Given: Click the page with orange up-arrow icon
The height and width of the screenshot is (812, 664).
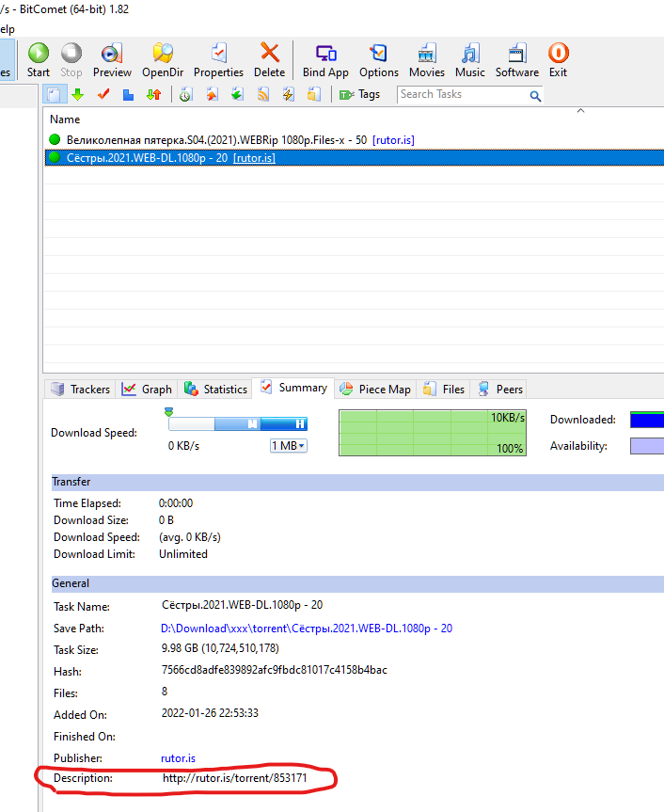Looking at the screenshot, I should tap(212, 95).
